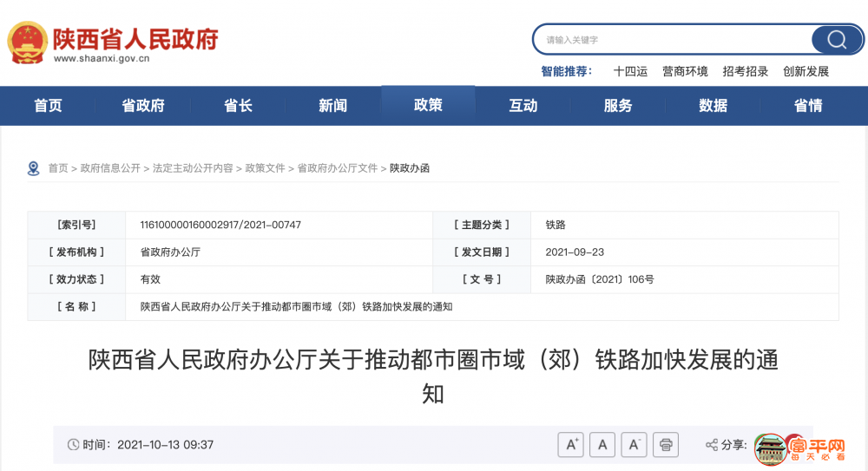The height and width of the screenshot is (471, 868).
Task: Click the national emblem logo
Action: point(27,43)
